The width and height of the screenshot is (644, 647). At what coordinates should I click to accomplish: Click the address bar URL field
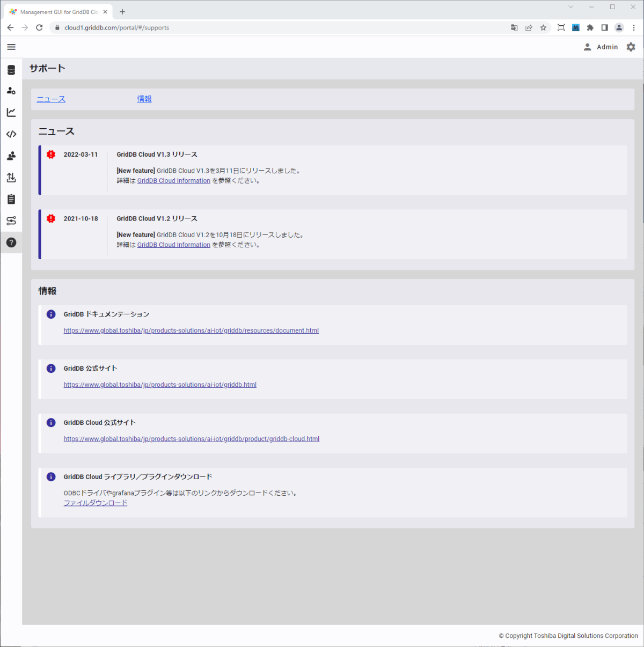pos(279,27)
